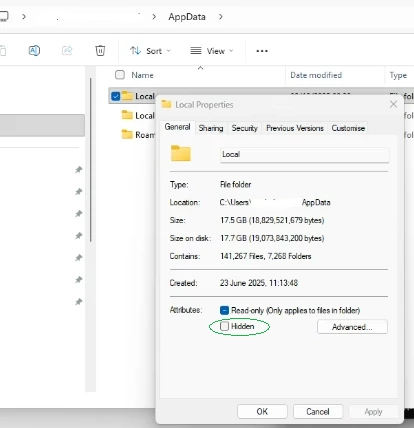Image resolution: width=414 pixels, height=428 pixels.
Task: Toggle the Read-only attribute checkbox
Action: pyautogui.click(x=224, y=310)
